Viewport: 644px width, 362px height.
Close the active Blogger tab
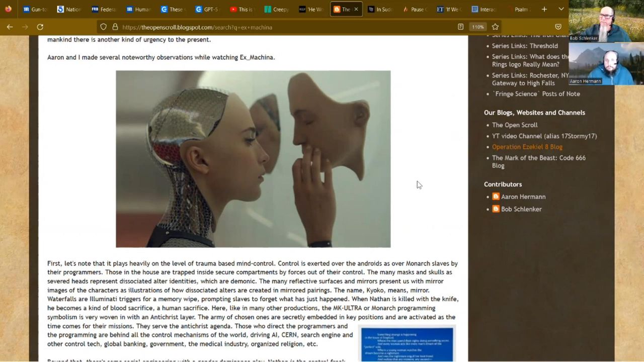click(x=356, y=9)
